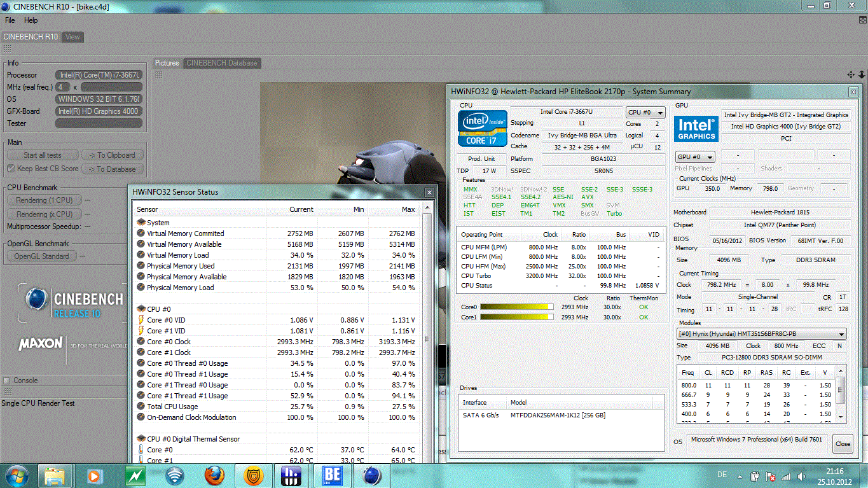Screen dimensions: 868x488
Task: Open the GPU #0 selector dropdown
Action: 695,157
